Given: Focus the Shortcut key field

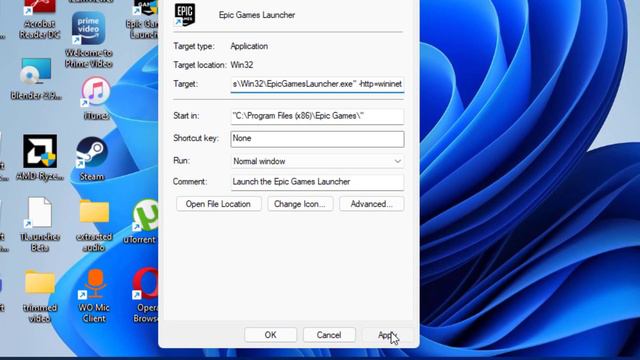Looking at the screenshot, I should [x=317, y=139].
